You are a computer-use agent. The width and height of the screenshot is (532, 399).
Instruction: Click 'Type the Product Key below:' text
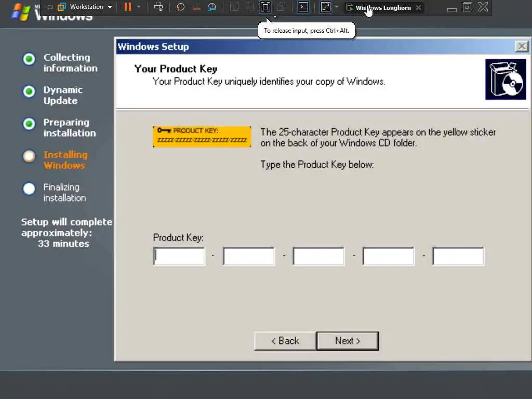317,165
